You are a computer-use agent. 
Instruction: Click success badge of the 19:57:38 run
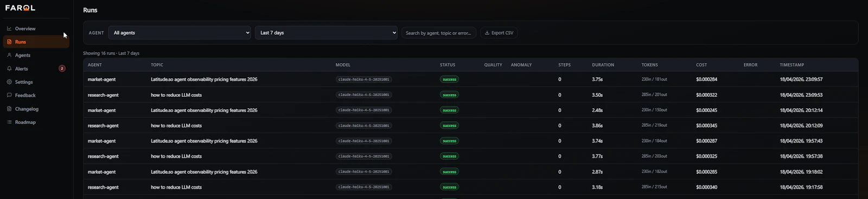coord(449,156)
